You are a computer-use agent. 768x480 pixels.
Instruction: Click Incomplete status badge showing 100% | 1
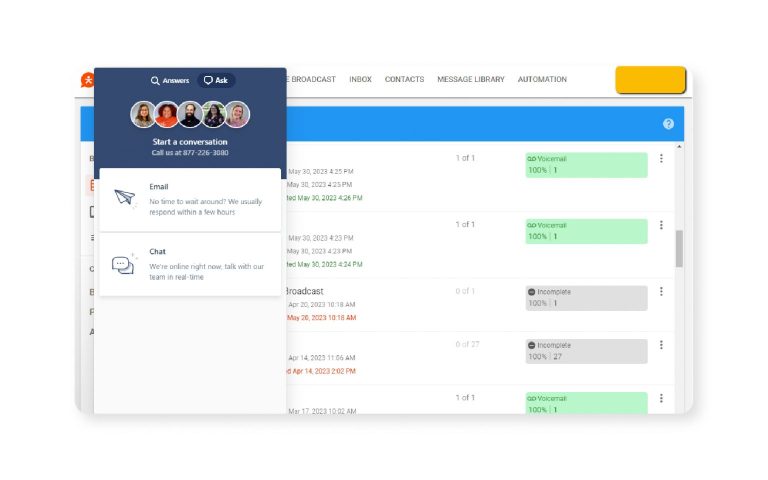point(586,298)
